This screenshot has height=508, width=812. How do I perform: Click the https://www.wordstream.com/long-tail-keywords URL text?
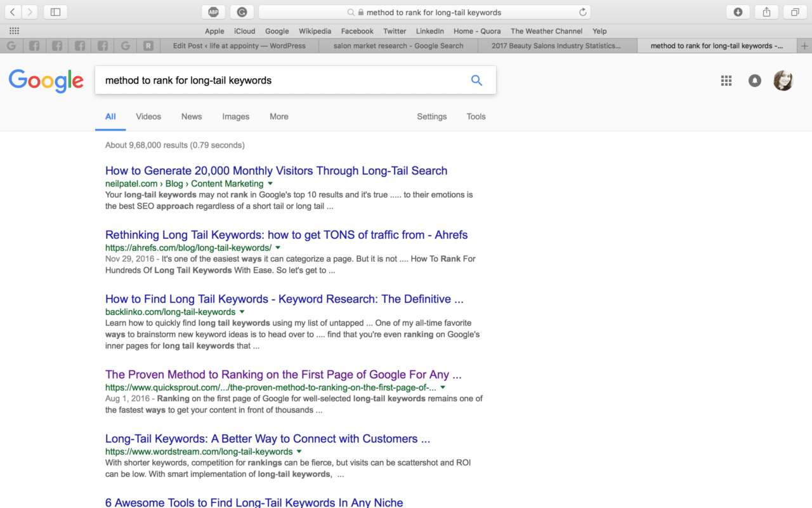(x=199, y=451)
